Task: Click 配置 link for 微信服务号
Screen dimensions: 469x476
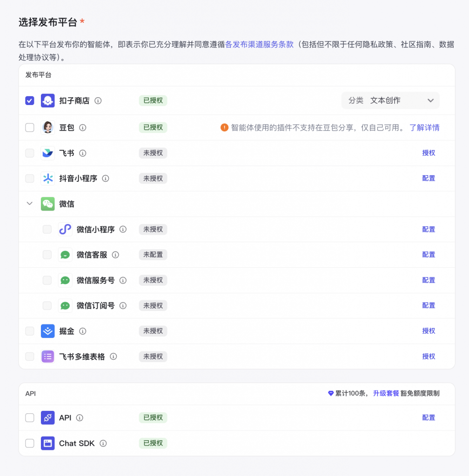Action: coord(429,280)
